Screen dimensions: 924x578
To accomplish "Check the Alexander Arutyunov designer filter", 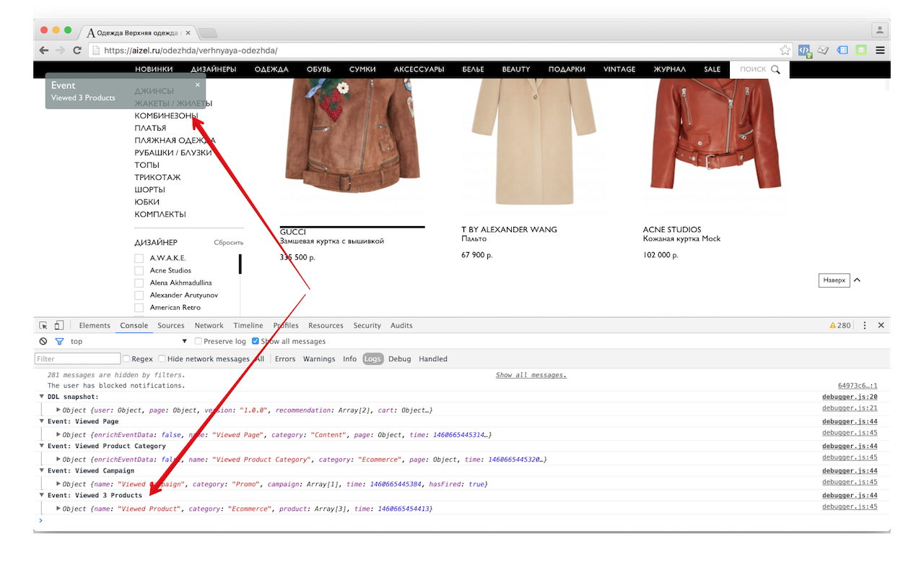I will click(139, 296).
